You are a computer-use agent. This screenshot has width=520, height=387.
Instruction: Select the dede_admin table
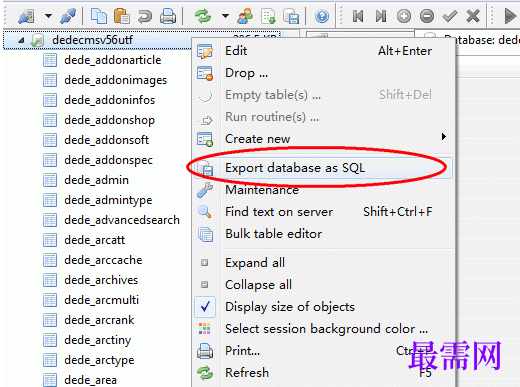tap(96, 180)
